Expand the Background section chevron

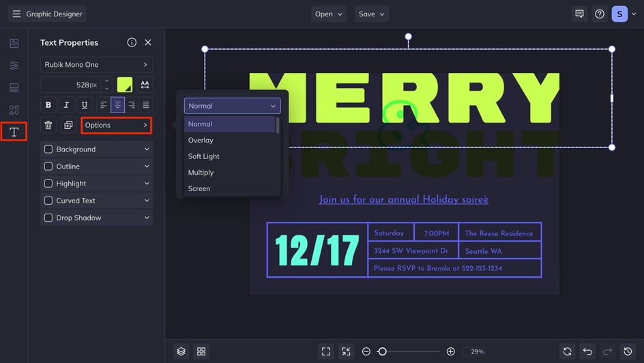pos(147,149)
